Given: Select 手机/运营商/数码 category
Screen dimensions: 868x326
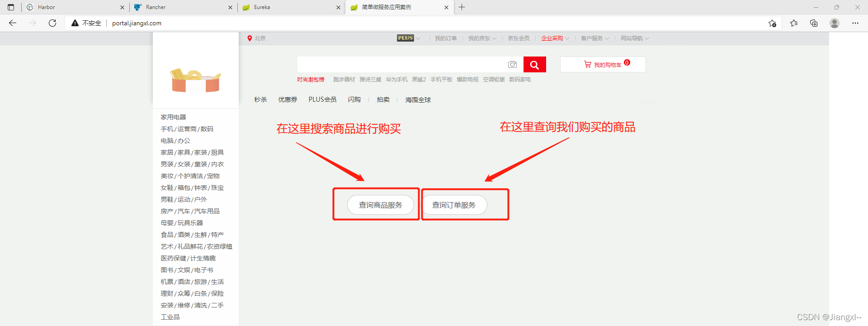Looking at the screenshot, I should (187, 129).
